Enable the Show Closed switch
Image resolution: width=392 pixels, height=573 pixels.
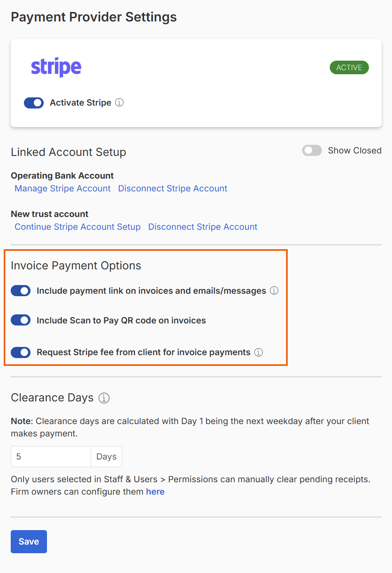pyautogui.click(x=312, y=151)
